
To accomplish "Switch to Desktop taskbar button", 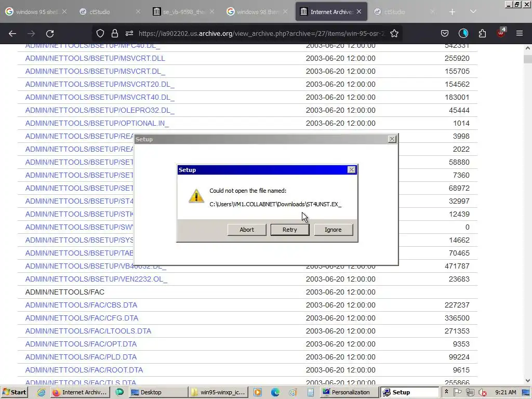I will 158,392.
